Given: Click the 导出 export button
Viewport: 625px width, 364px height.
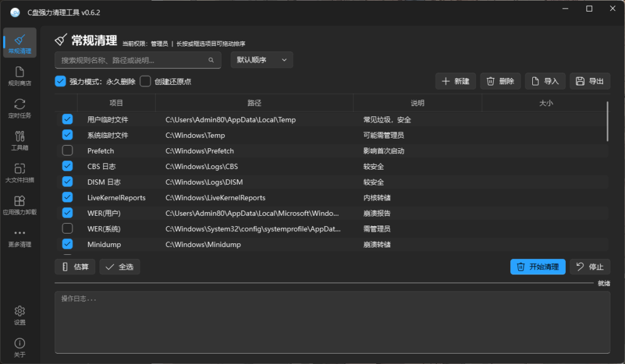Looking at the screenshot, I should (x=590, y=81).
